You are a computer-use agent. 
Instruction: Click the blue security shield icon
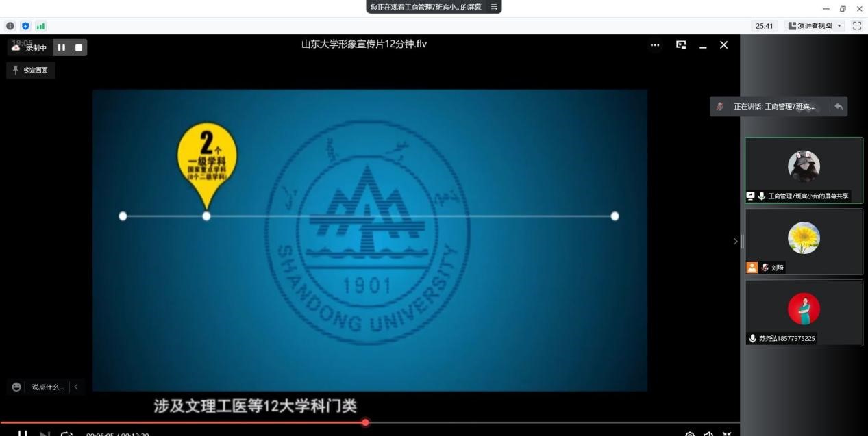coord(25,26)
